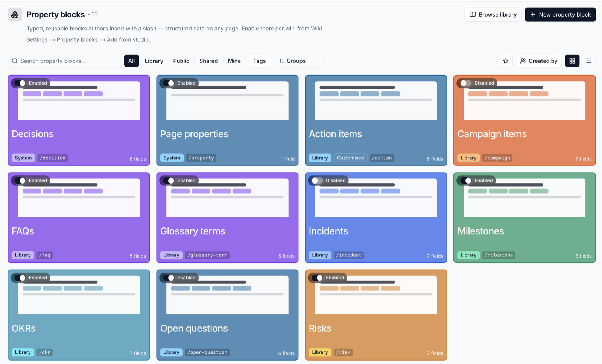Open the Created by filter

539,61
